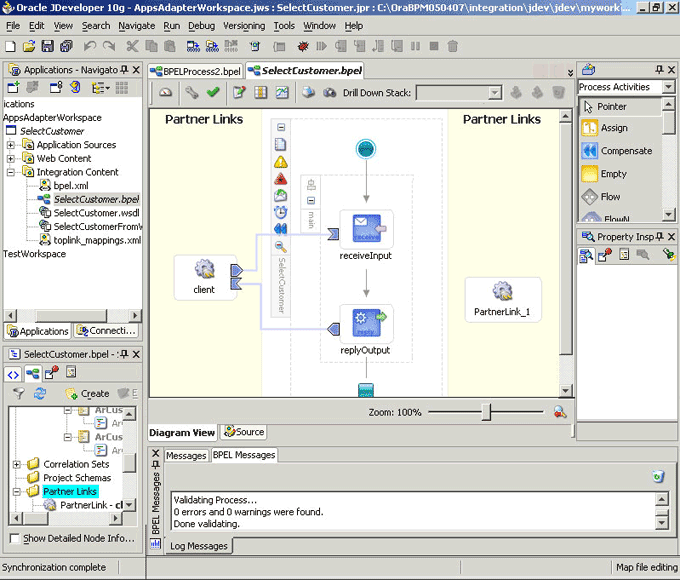Click the diagram vertical scrollbar thumb

565,239
